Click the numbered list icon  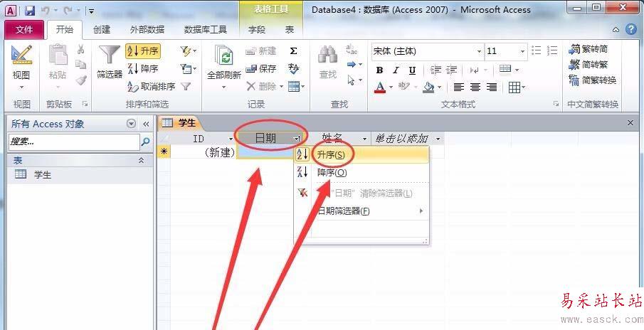tap(553, 50)
